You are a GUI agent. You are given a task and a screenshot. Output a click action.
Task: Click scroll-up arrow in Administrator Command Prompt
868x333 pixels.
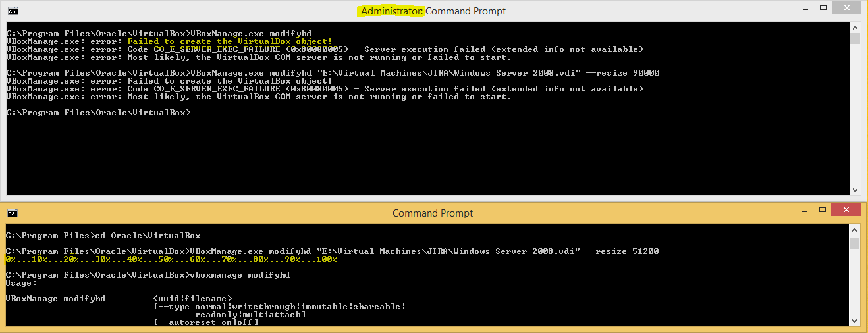(855, 27)
